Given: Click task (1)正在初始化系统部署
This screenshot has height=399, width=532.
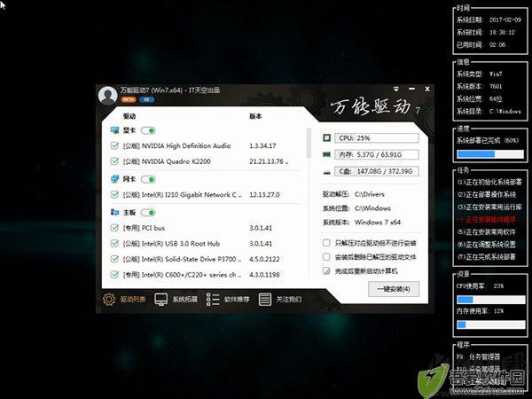Looking at the screenshot, I should coord(489,182).
